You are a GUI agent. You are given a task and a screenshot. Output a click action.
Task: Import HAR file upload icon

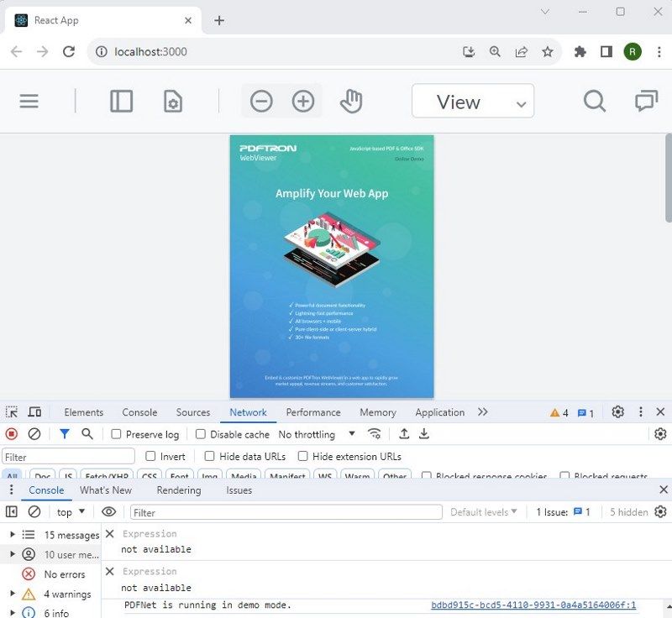pos(404,434)
